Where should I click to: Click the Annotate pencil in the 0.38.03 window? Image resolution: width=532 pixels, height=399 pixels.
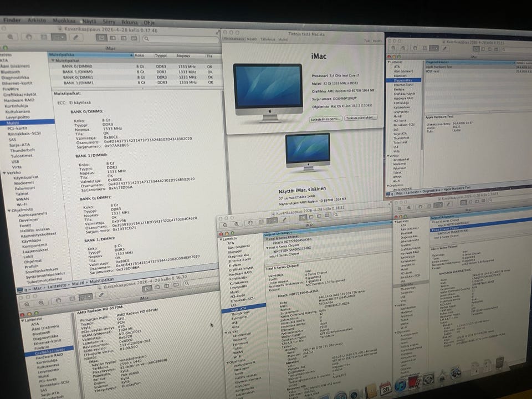click(x=449, y=204)
